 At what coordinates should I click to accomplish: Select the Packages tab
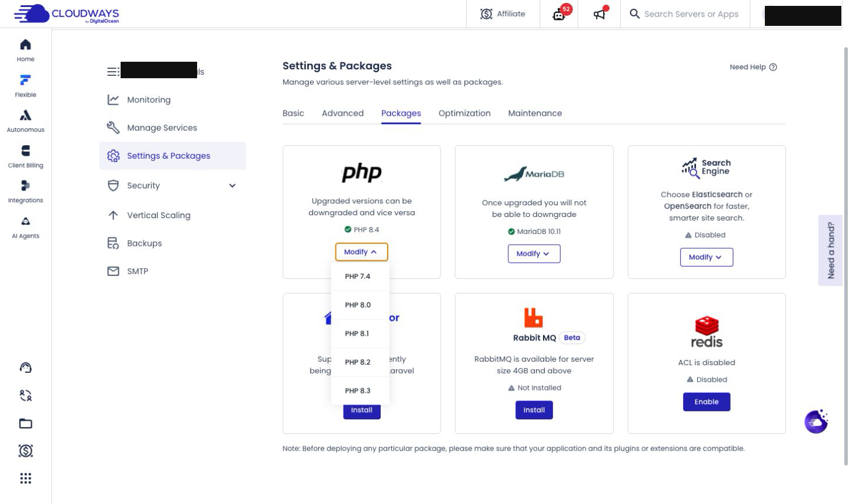(401, 113)
